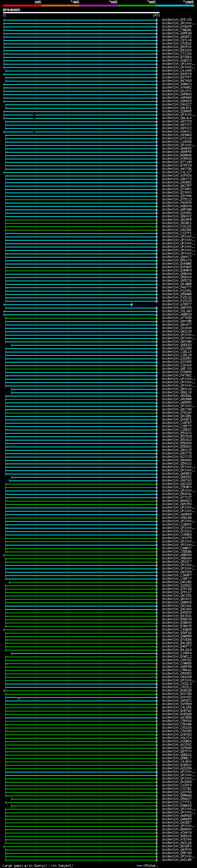Open label UniRef100_Q38HU5

[177, 111]
